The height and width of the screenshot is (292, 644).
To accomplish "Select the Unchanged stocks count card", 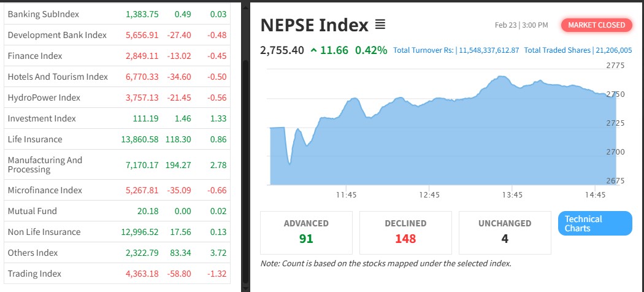I will (x=505, y=232).
